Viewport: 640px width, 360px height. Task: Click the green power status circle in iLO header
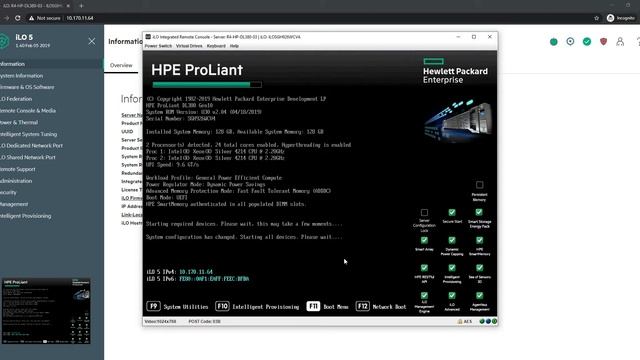pos(553,42)
